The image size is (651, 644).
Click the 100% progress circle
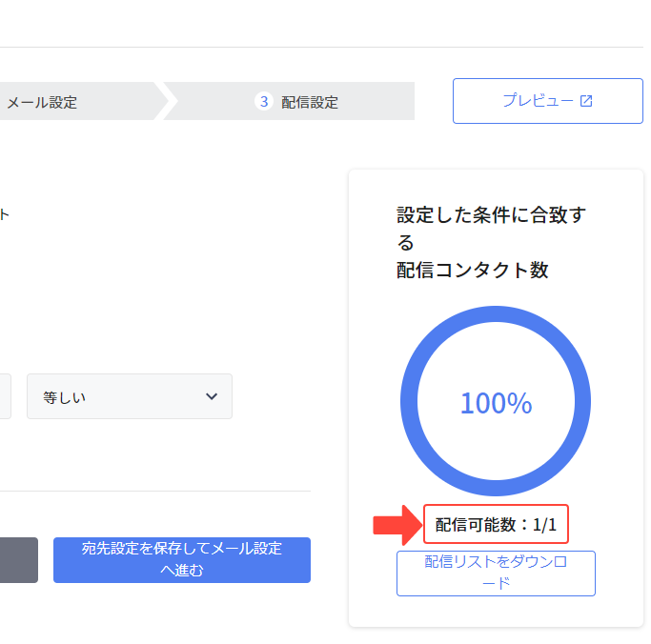coord(496,401)
